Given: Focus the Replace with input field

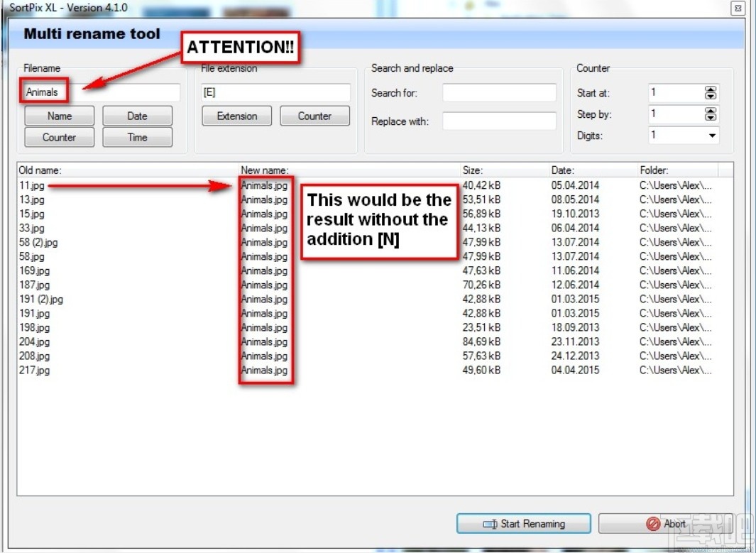Looking at the screenshot, I should coord(500,121).
